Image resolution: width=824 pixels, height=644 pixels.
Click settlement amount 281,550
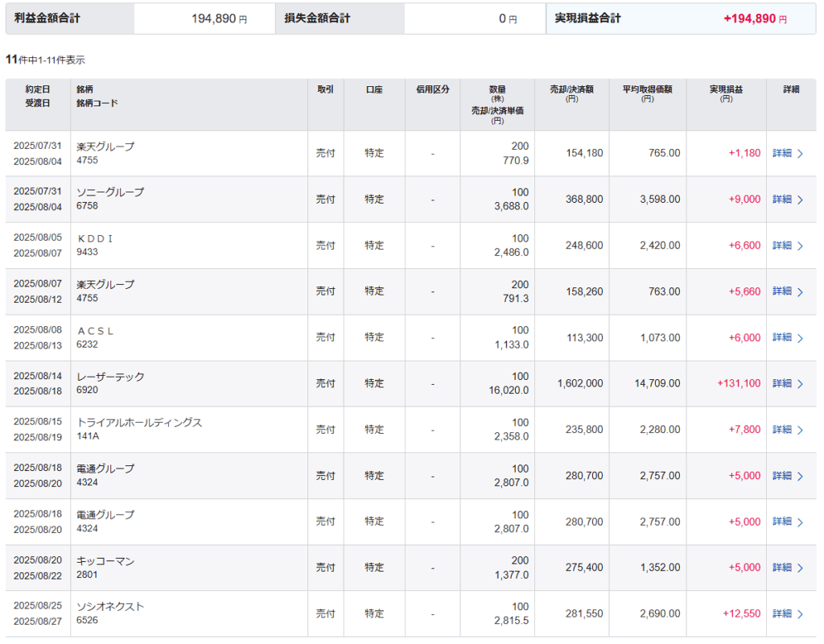(x=584, y=613)
